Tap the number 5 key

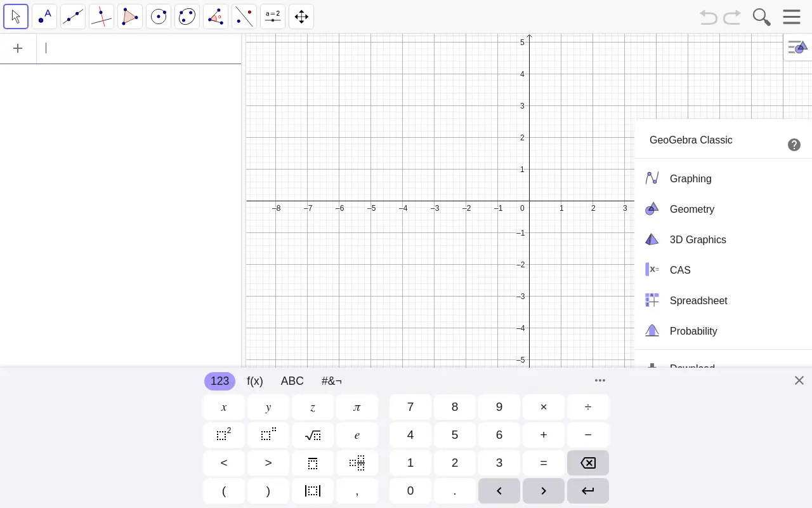[455, 435]
